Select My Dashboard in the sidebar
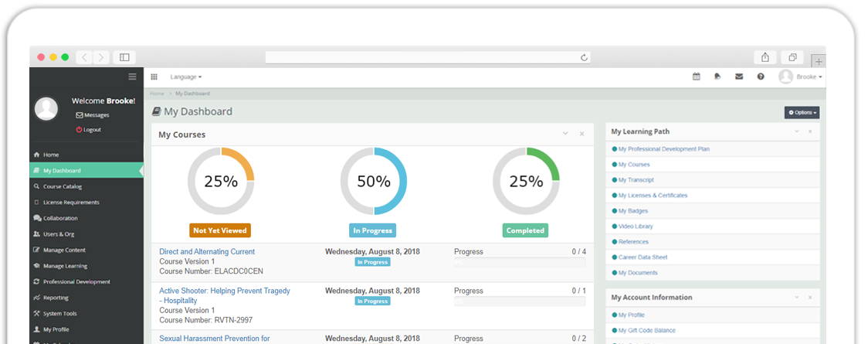The height and width of the screenshot is (344, 868). tap(86, 171)
